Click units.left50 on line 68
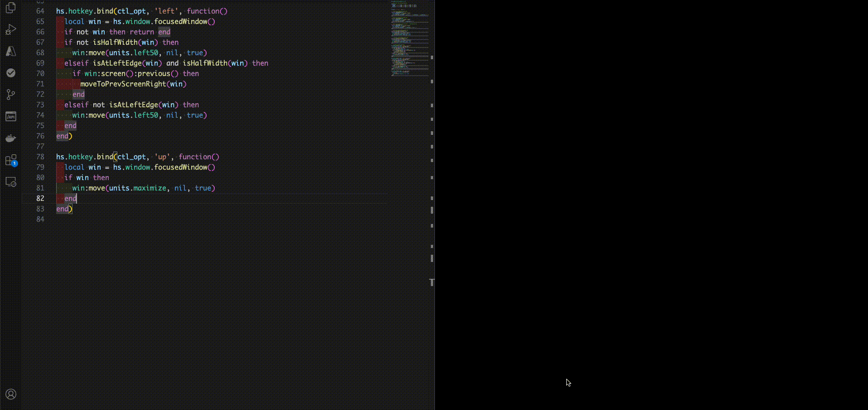 point(134,52)
